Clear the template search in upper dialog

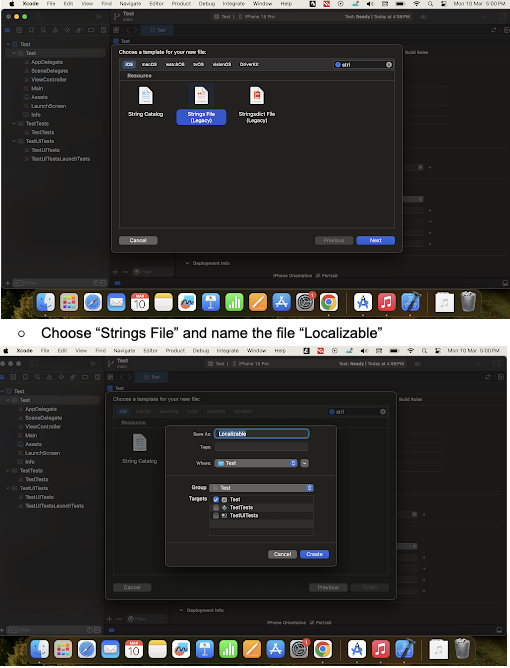tap(389, 65)
